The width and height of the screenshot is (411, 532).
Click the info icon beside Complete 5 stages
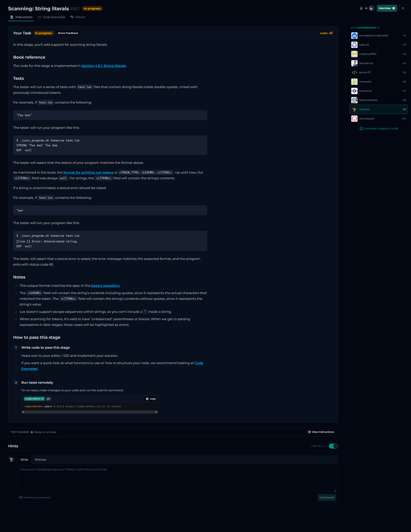361,129
